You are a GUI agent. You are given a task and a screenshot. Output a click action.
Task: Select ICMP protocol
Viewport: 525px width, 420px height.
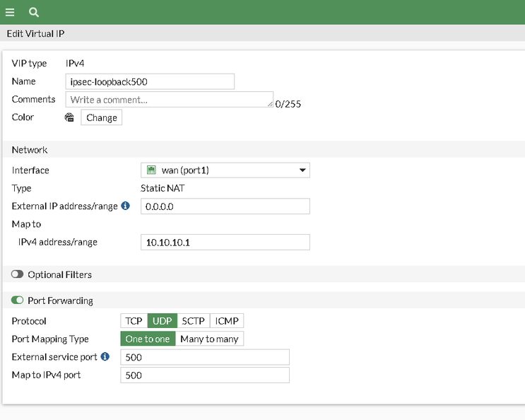click(x=227, y=321)
